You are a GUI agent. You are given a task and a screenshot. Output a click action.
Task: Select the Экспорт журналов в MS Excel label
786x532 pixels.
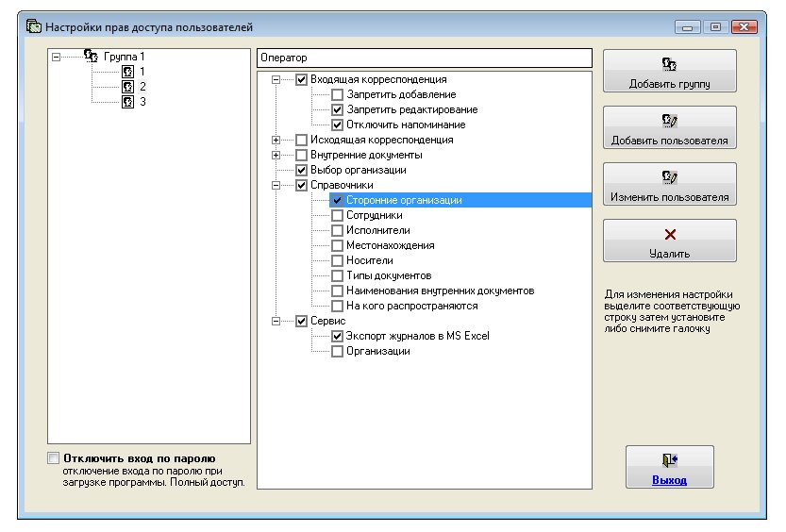(418, 336)
